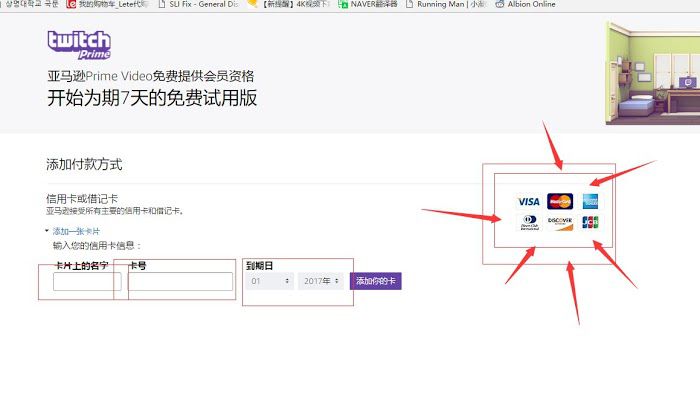This screenshot has height=404, width=700.
Task: Click the Visa card icon
Action: [529, 202]
